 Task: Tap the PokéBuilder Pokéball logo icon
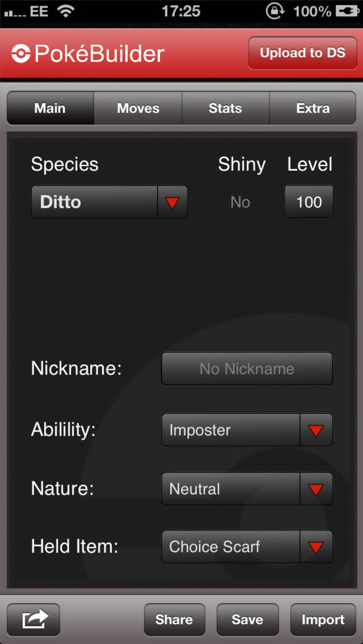(x=21, y=54)
